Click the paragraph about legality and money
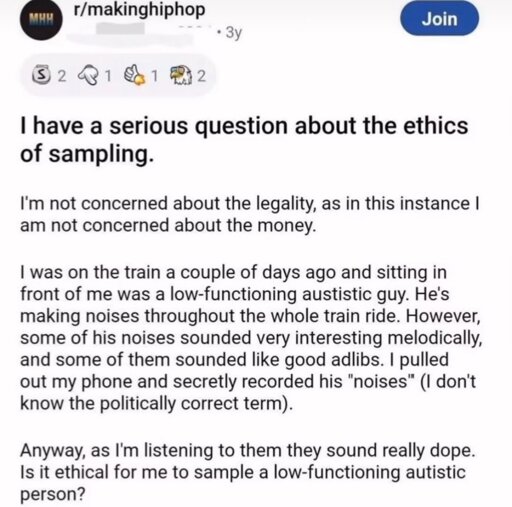Viewport: 512px width, 507px height. click(250, 214)
